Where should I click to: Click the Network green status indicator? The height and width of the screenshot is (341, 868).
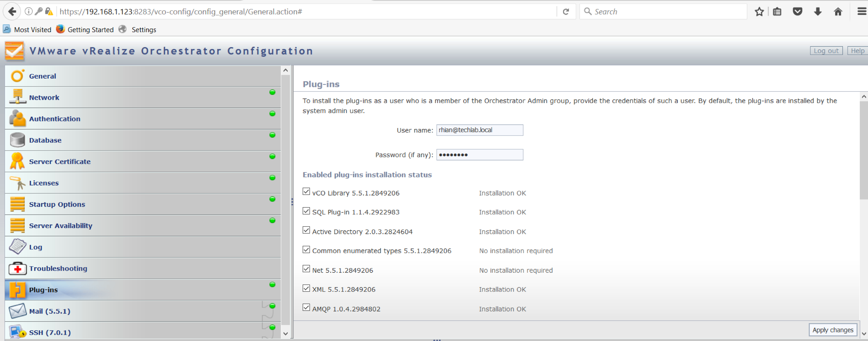coord(272,92)
